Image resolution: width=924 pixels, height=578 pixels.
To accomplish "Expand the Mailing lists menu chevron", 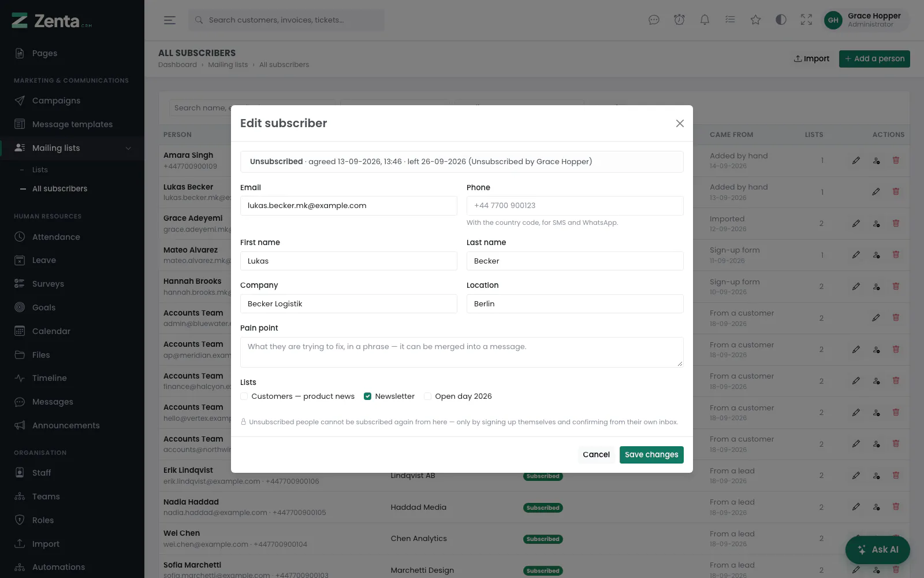I will [x=128, y=149].
